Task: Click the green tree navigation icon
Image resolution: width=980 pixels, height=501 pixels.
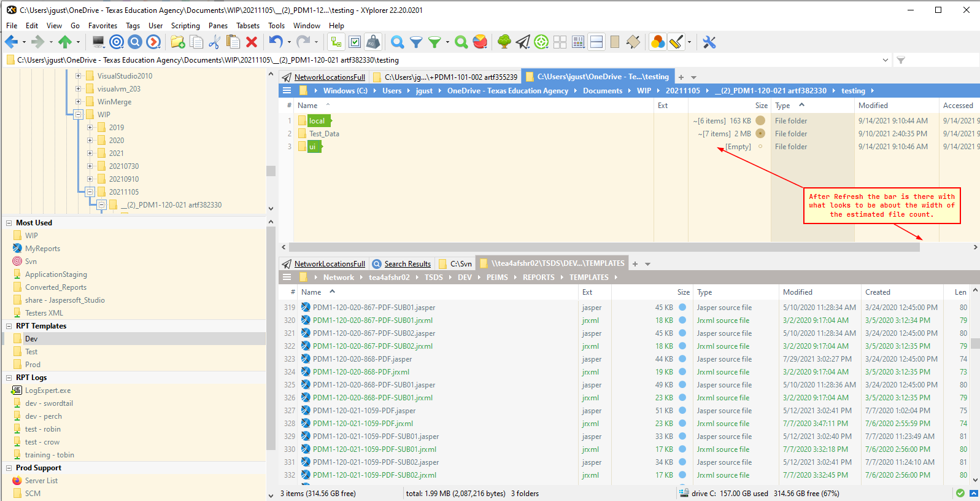Action: (x=504, y=42)
